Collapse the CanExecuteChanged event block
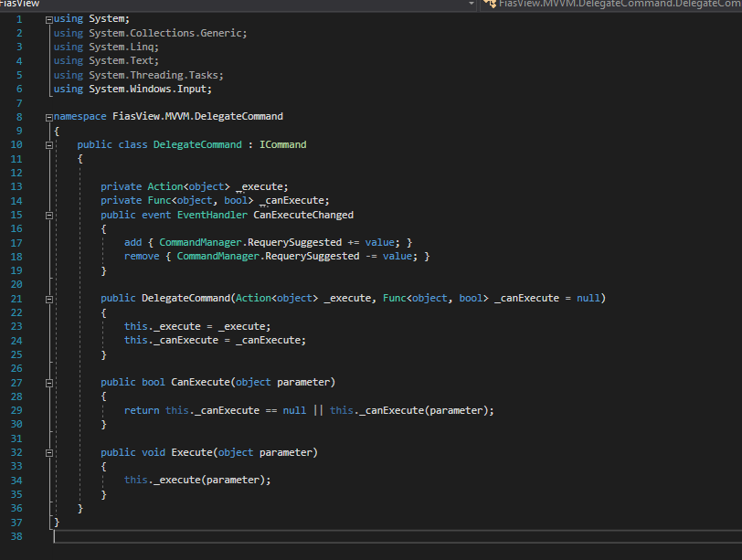This screenshot has height=560, width=742. pyautogui.click(x=48, y=214)
